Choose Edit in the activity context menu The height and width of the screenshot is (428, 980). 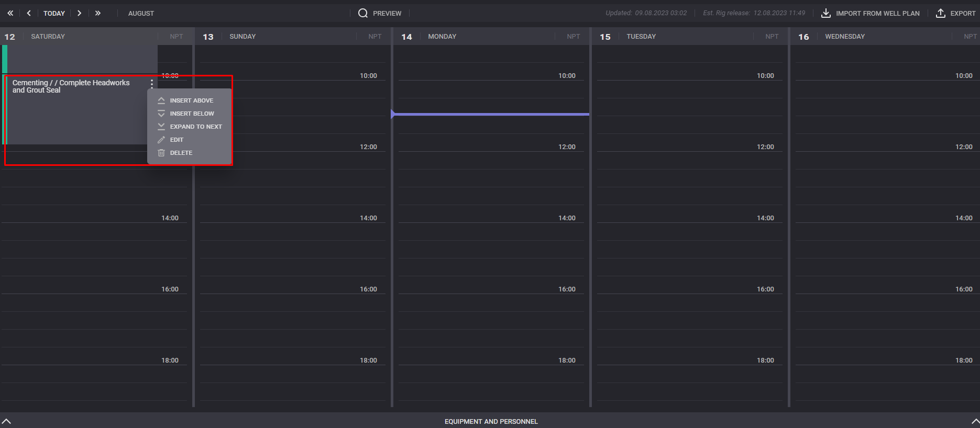pos(177,140)
